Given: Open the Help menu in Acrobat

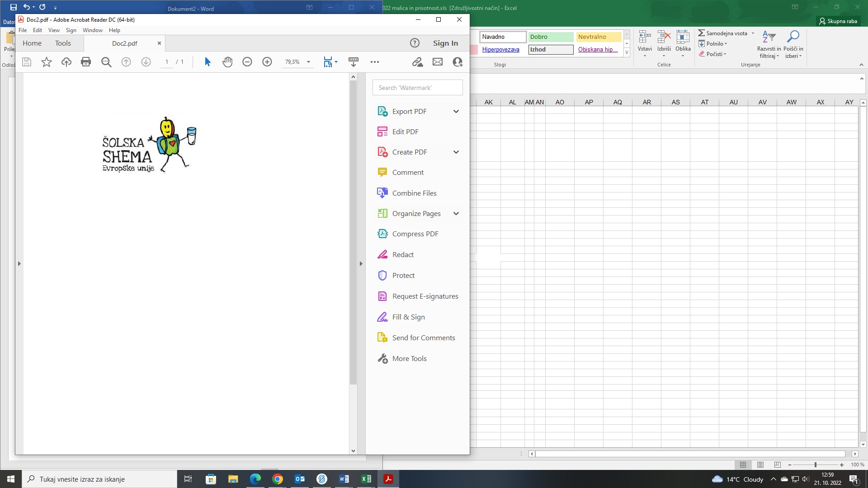Looking at the screenshot, I should pyautogui.click(x=114, y=30).
